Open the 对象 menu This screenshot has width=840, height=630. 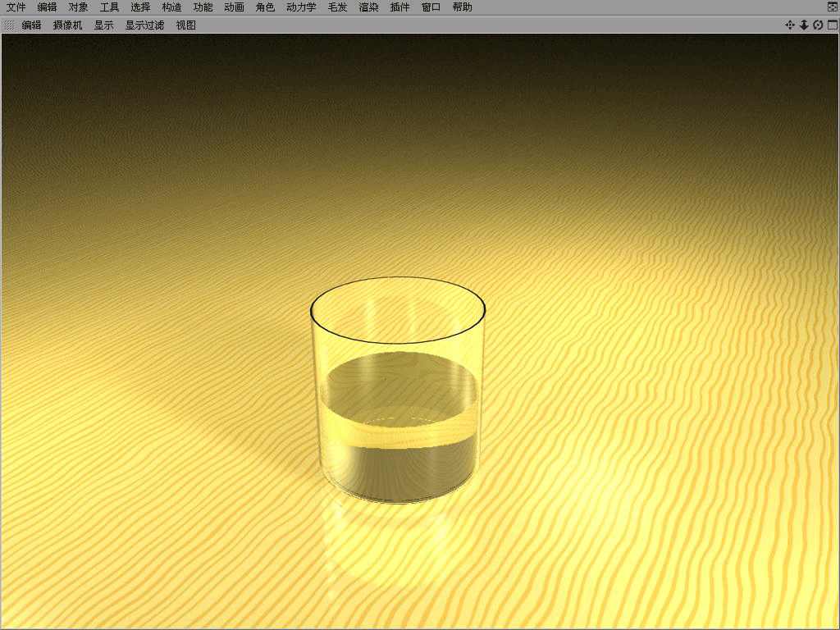(78, 7)
